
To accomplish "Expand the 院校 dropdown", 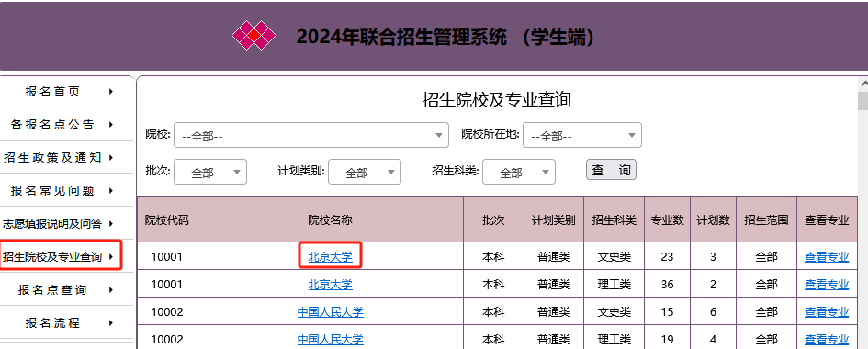I will tap(311, 135).
